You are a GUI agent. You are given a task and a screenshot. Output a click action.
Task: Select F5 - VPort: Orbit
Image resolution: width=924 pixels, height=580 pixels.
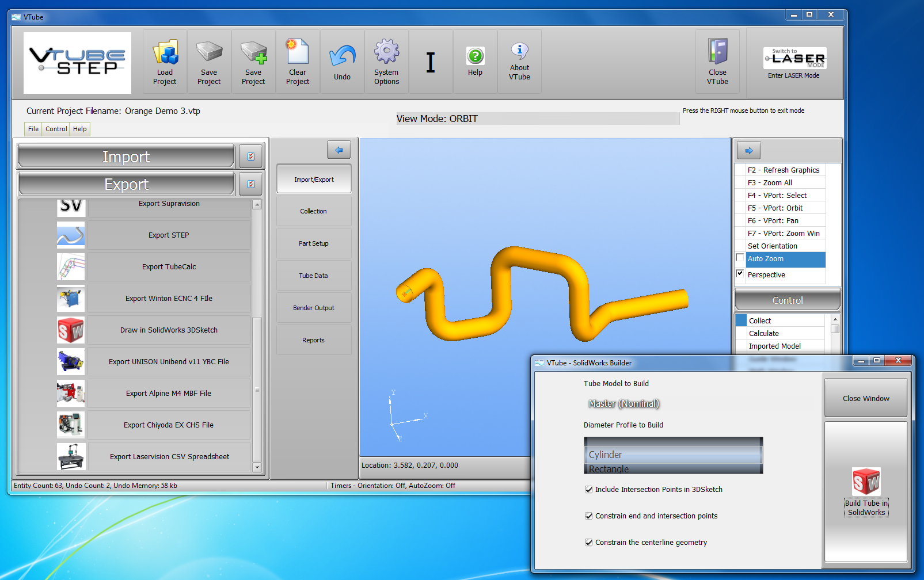click(x=786, y=208)
